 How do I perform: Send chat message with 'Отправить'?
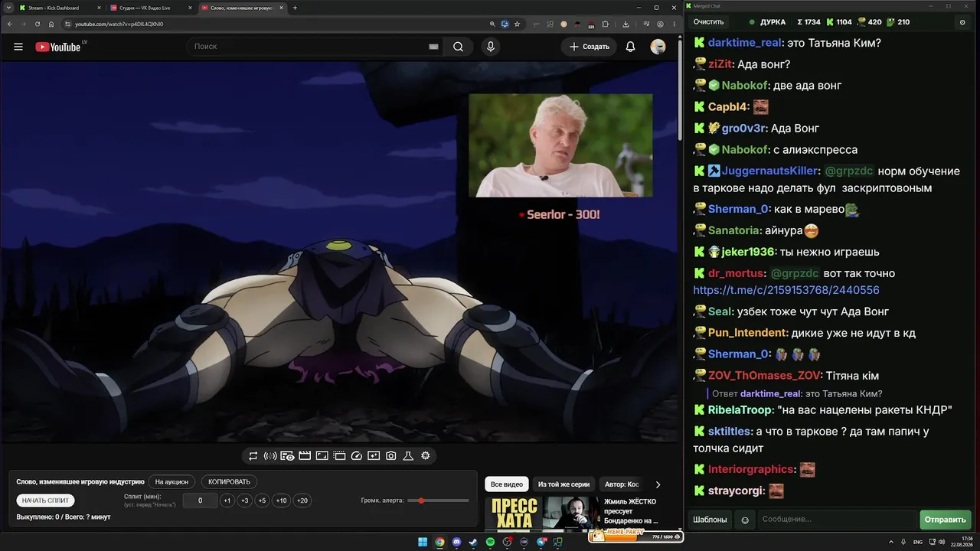pyautogui.click(x=945, y=520)
